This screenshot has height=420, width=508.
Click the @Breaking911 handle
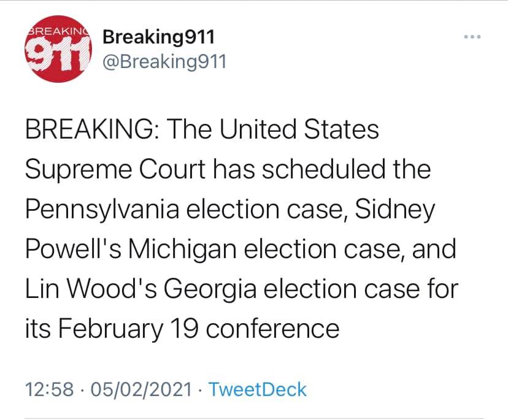(164, 61)
